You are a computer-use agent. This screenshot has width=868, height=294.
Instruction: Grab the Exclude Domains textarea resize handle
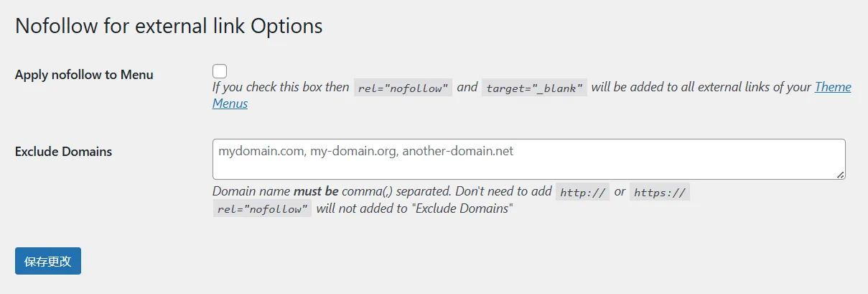pos(841,175)
